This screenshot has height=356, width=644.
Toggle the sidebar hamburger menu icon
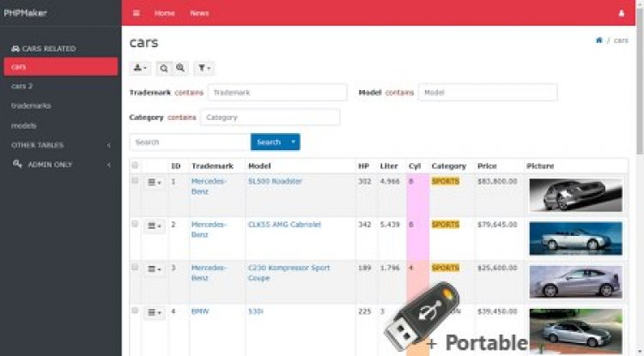[137, 13]
